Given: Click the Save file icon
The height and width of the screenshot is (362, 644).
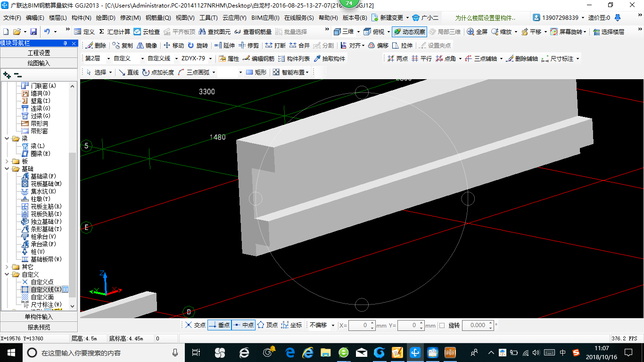Looking at the screenshot, I should [x=33, y=32].
